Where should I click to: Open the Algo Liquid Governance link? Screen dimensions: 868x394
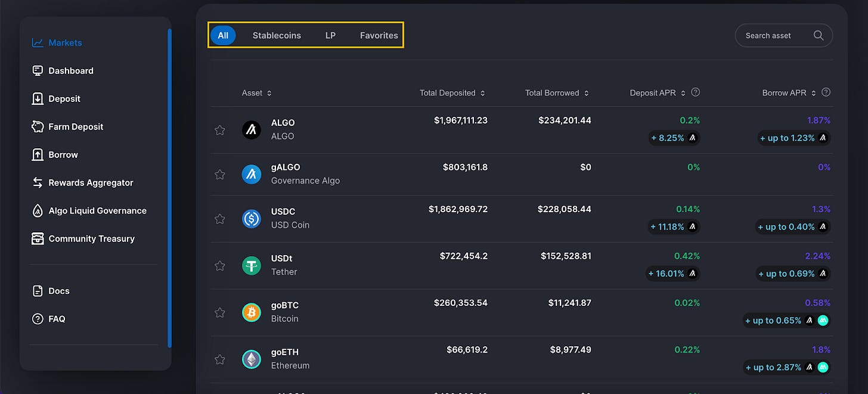[x=97, y=211]
